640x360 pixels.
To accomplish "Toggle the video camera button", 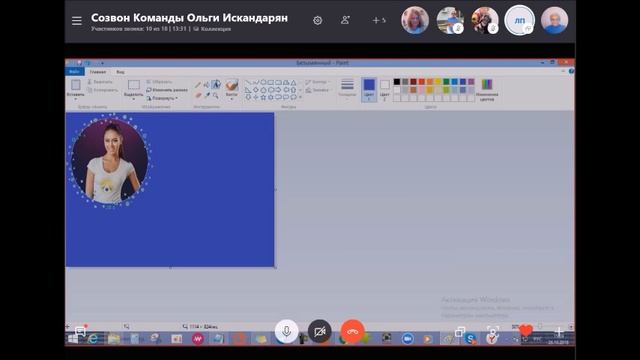I will [x=320, y=331].
